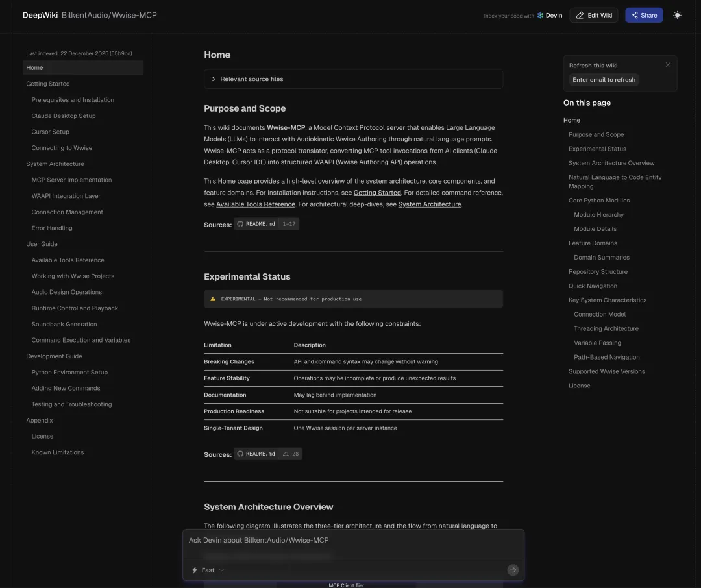Image resolution: width=701 pixels, height=588 pixels.
Task: Open Error Handling page
Action: [52, 228]
